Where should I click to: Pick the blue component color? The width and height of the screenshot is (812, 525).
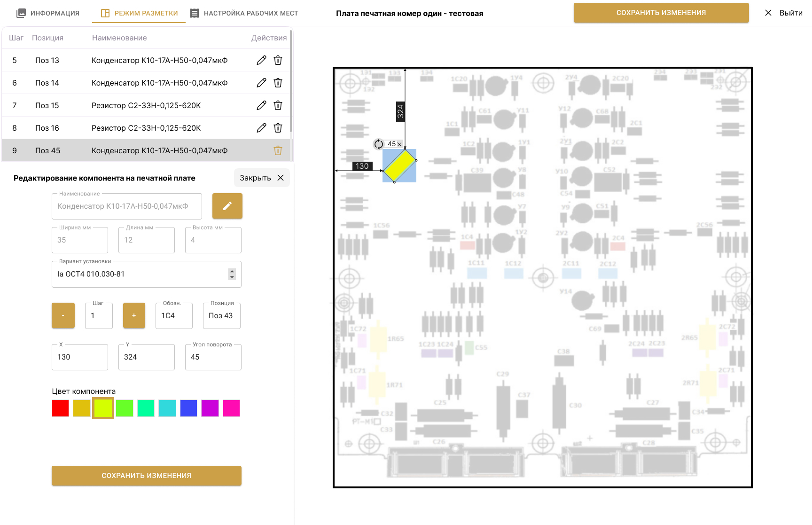[x=188, y=408]
